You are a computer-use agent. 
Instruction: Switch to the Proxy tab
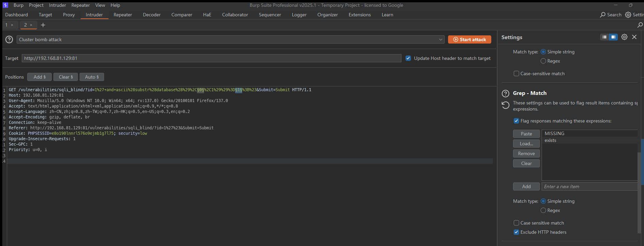click(x=69, y=15)
